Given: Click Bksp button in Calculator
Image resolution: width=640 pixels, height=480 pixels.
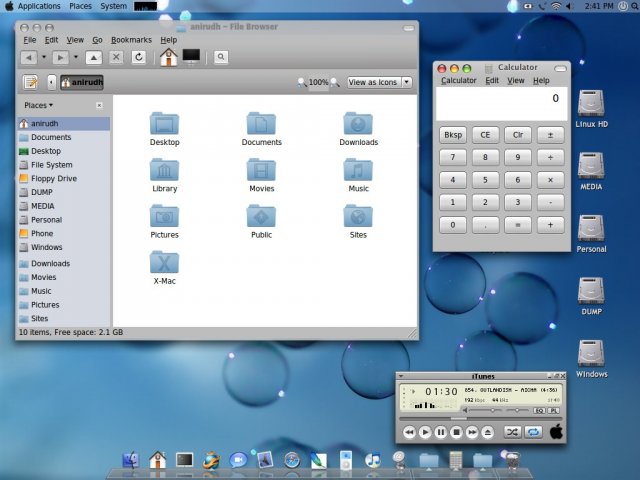Looking at the screenshot, I should [x=453, y=135].
